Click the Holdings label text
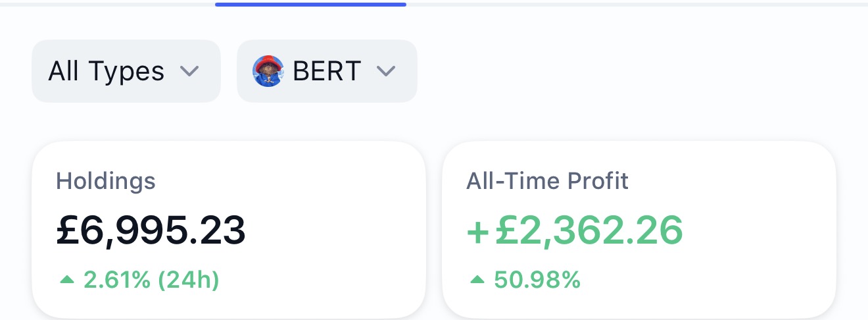This screenshot has width=868, height=320. coord(106,180)
